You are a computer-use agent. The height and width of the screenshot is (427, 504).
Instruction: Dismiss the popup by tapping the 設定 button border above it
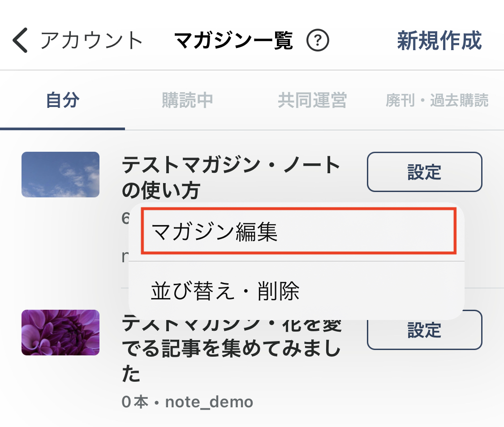(x=425, y=172)
